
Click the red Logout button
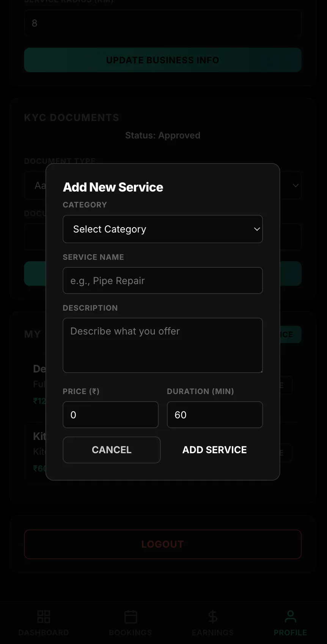(x=162, y=544)
